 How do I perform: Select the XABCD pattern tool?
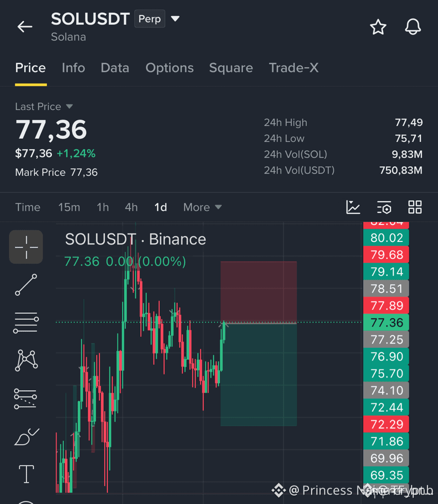pyautogui.click(x=26, y=361)
